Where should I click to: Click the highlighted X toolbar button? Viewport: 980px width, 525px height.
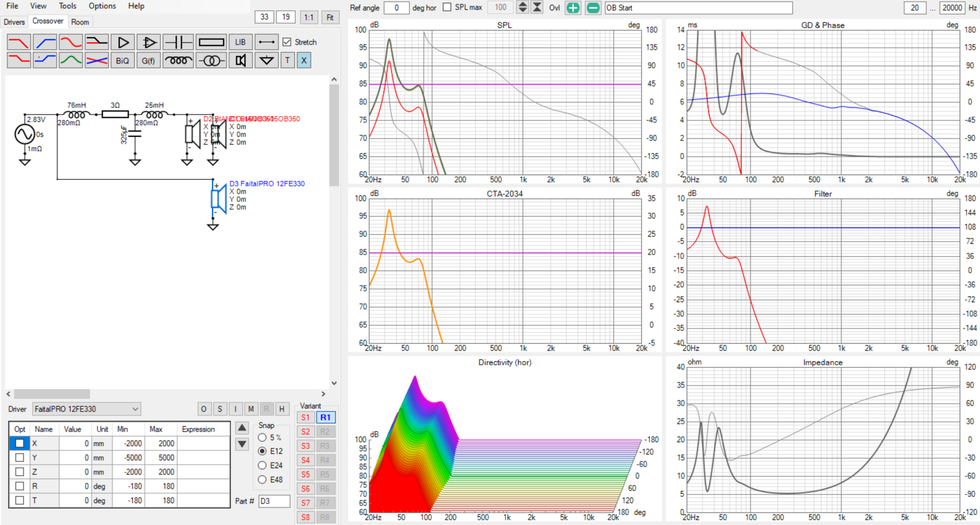pyautogui.click(x=304, y=60)
